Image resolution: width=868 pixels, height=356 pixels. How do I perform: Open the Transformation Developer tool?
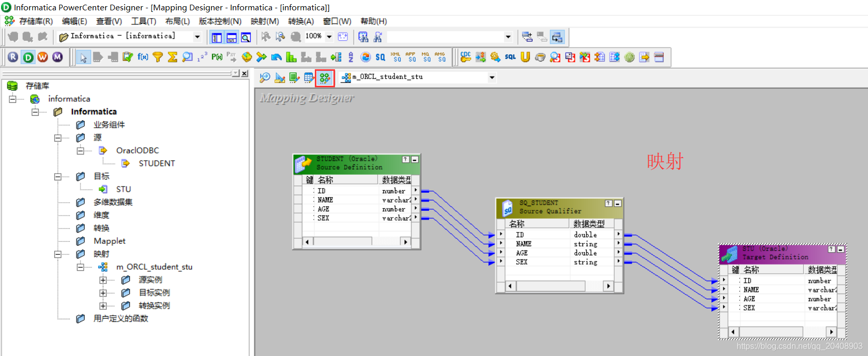coord(294,78)
